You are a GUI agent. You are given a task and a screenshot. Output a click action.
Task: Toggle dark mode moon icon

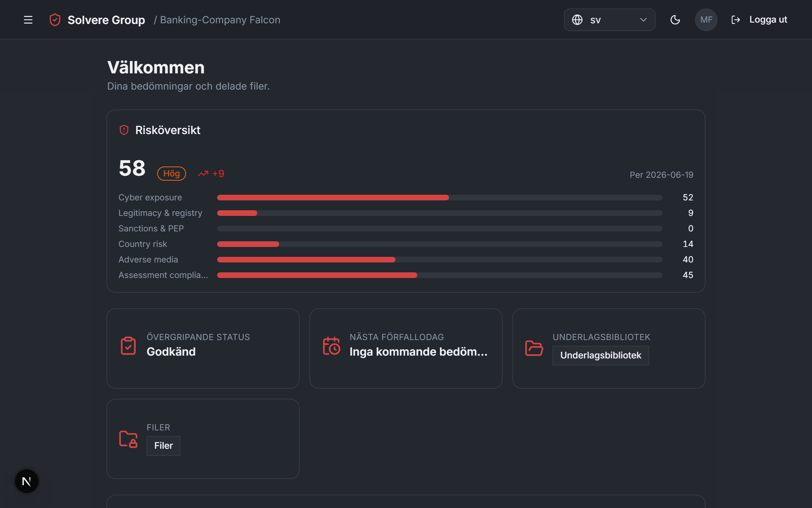coord(675,20)
